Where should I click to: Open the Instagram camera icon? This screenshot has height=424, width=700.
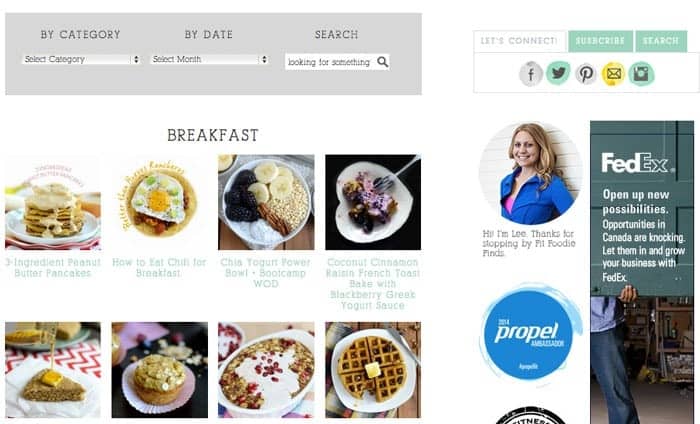(642, 74)
